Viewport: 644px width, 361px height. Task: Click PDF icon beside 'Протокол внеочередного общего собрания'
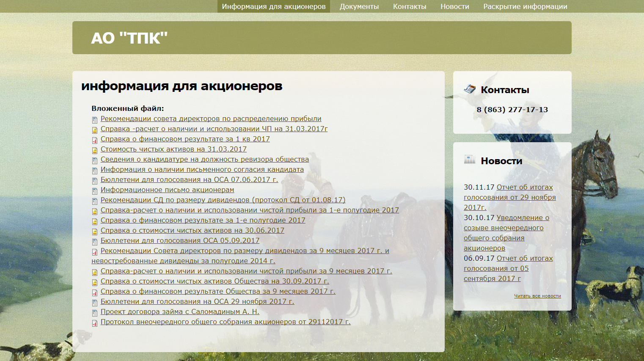95,323
